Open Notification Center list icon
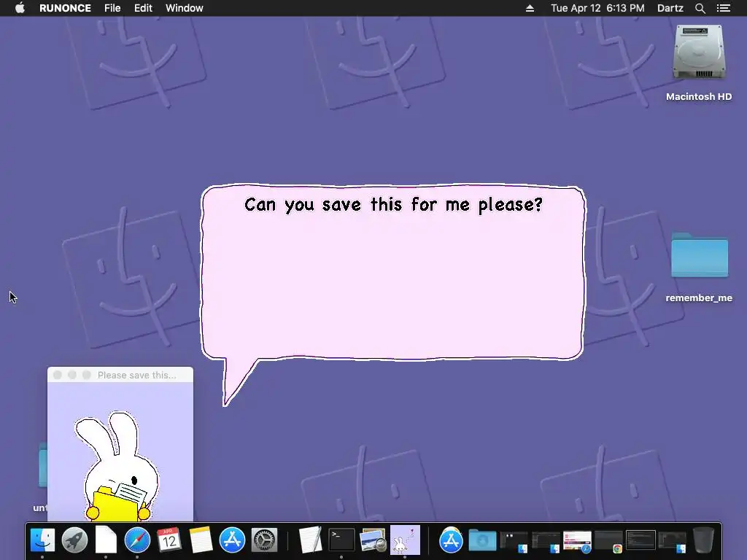This screenshot has height=560, width=747. point(723,8)
